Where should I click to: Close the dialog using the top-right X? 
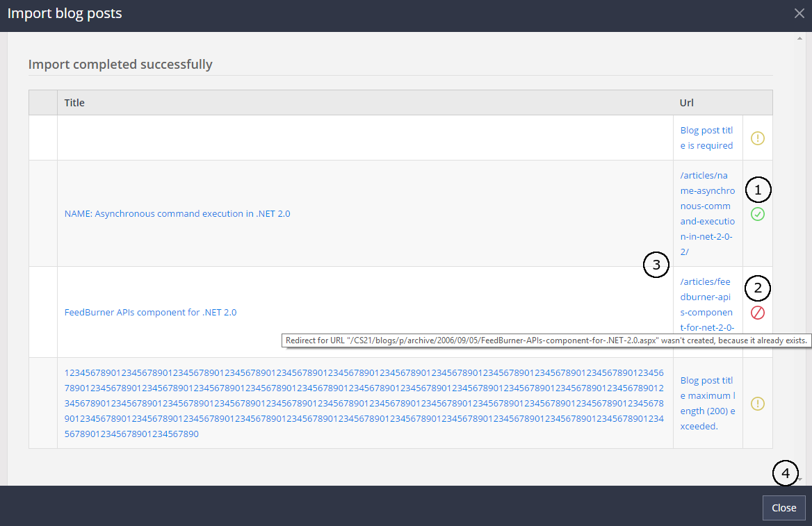pyautogui.click(x=799, y=13)
